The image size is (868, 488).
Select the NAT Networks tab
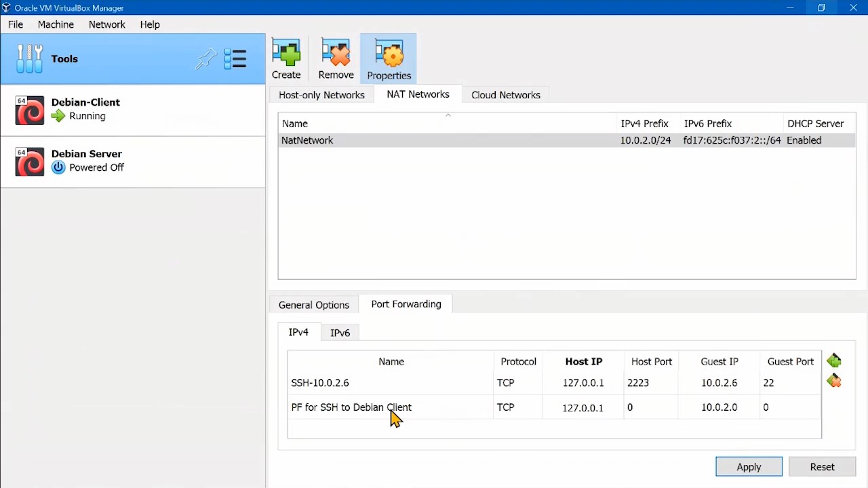point(418,95)
